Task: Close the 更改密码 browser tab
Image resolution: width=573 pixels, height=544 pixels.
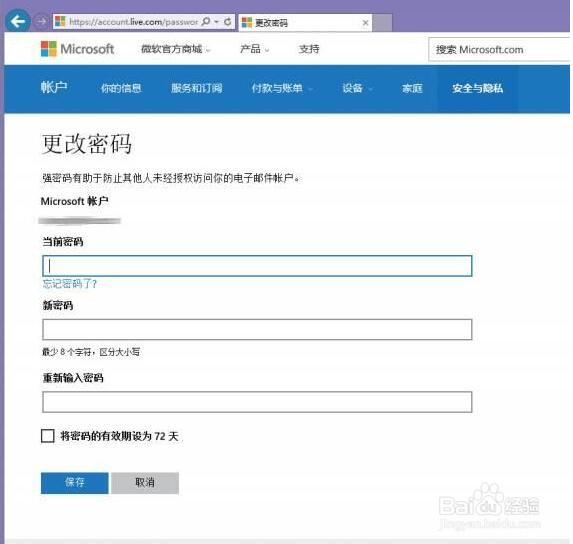Action: [x=365, y=23]
